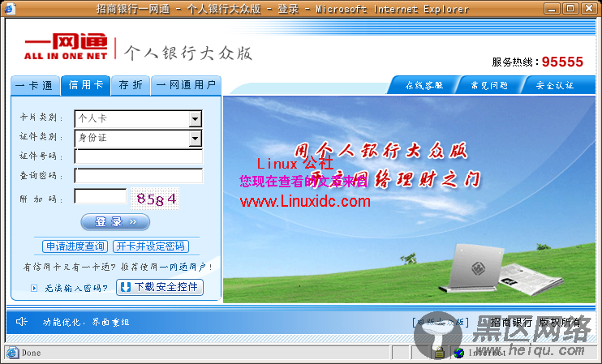Select the 信用卡 tab
The width and height of the screenshot is (602, 364).
86,85
